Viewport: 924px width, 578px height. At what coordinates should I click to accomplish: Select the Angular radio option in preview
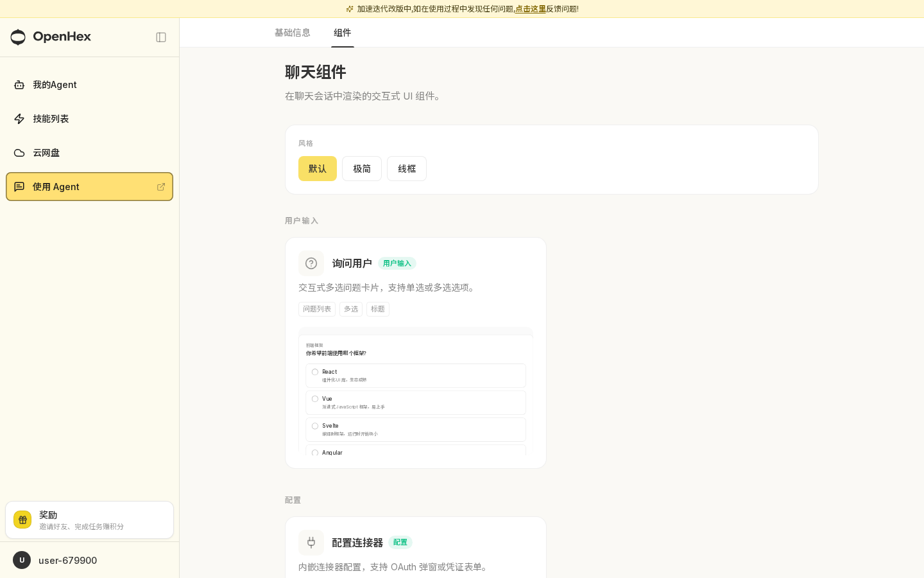pyautogui.click(x=315, y=453)
